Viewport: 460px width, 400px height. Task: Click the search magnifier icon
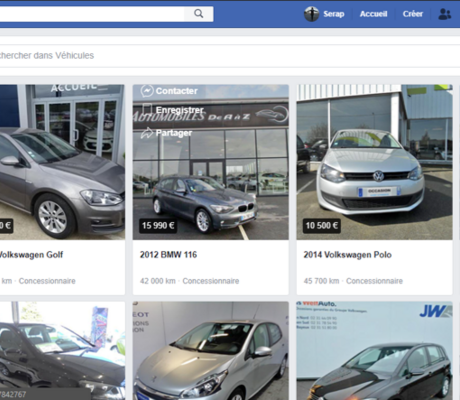click(199, 14)
